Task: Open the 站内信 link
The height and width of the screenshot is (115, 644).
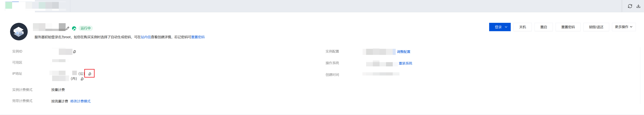Action: 146,37
